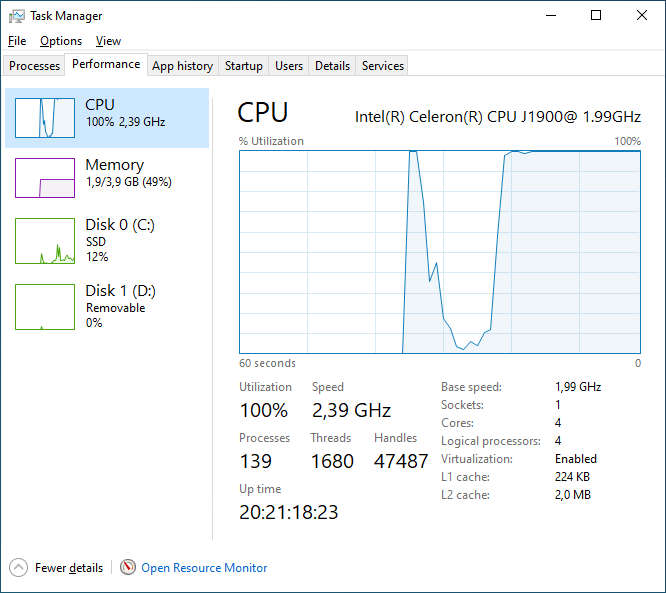Switch to the App history tab
Image resolution: width=666 pixels, height=593 pixels.
click(x=182, y=66)
